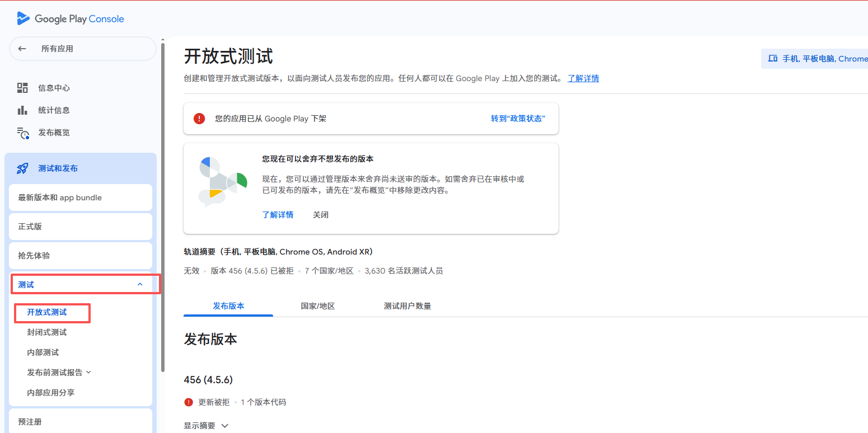Switch to the 发布版本 tab
Image resolution: width=868 pixels, height=433 pixels.
228,306
